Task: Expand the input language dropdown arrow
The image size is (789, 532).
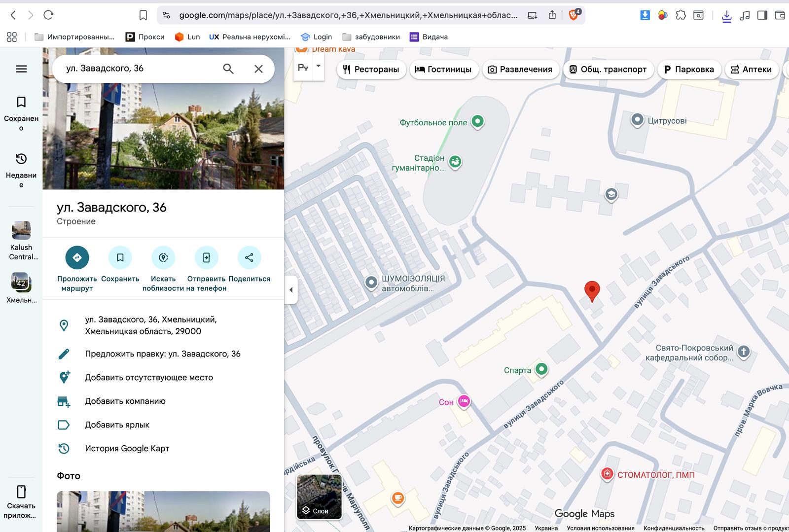Action: [x=319, y=66]
